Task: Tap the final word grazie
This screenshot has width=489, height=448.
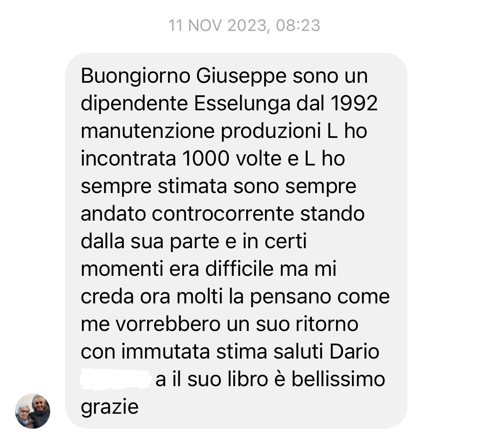Action: (110, 407)
